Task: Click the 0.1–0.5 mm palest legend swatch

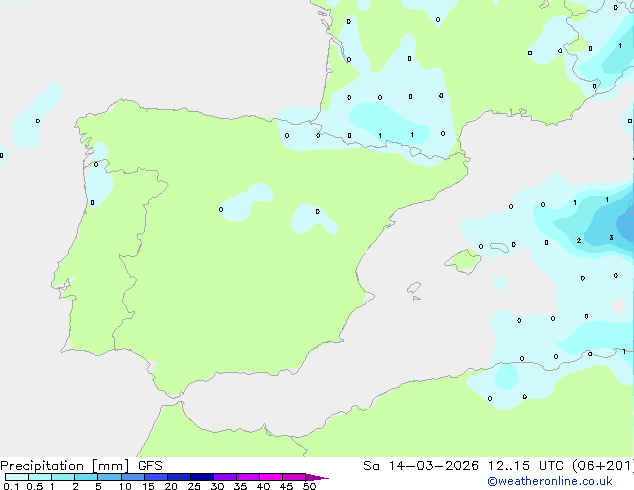Action: [x=17, y=477]
